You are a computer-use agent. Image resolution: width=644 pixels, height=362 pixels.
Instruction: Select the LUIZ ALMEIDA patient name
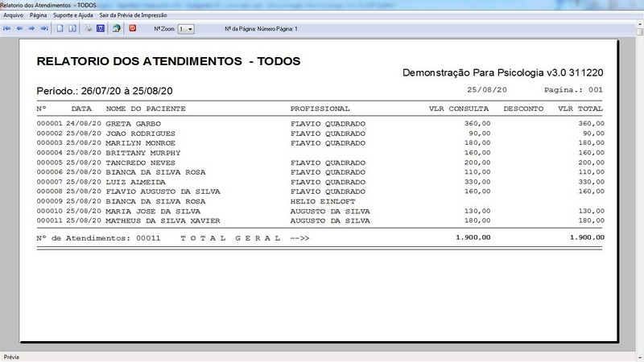click(x=135, y=183)
